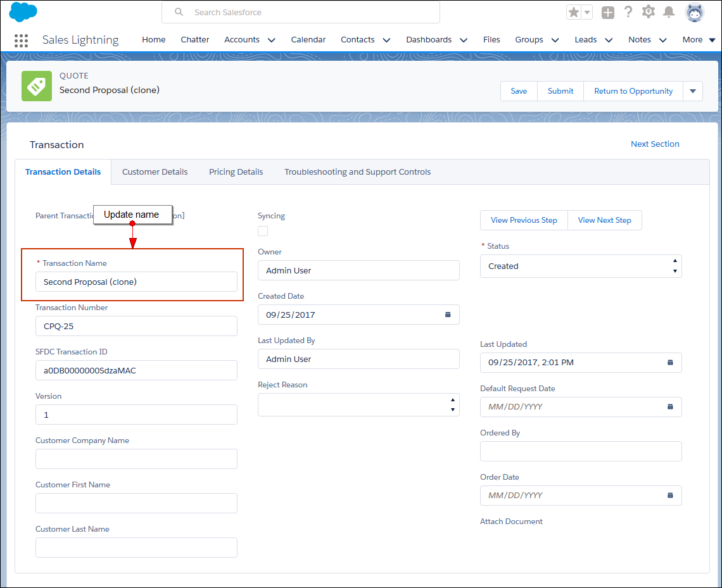The width and height of the screenshot is (722, 588).
Task: Click the Favorites star icon
Action: 574,13
